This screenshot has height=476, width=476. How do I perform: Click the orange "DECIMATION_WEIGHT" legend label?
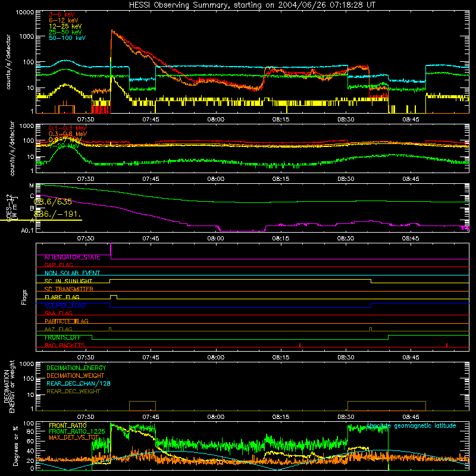tap(76, 376)
